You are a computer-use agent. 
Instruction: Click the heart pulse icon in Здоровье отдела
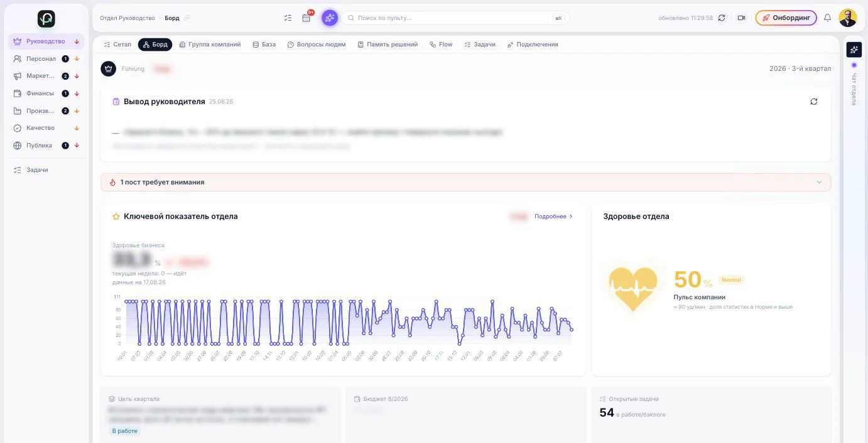click(633, 288)
